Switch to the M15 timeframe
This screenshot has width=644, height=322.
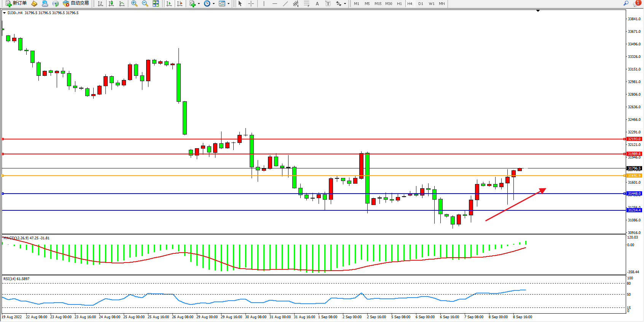point(378,3)
